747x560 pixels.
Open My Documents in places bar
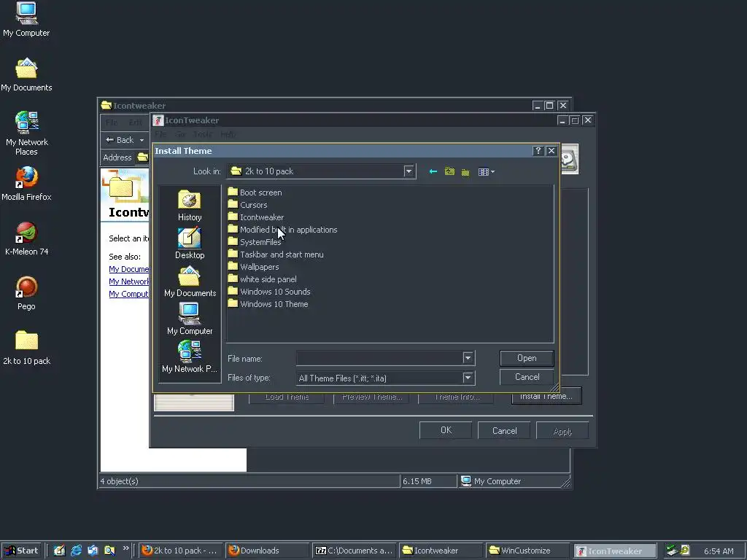(190, 281)
